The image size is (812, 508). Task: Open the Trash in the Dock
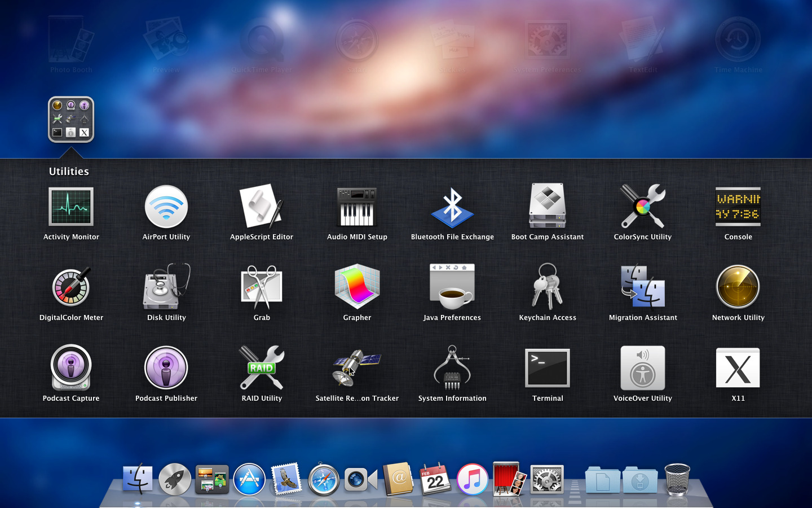pyautogui.click(x=677, y=480)
